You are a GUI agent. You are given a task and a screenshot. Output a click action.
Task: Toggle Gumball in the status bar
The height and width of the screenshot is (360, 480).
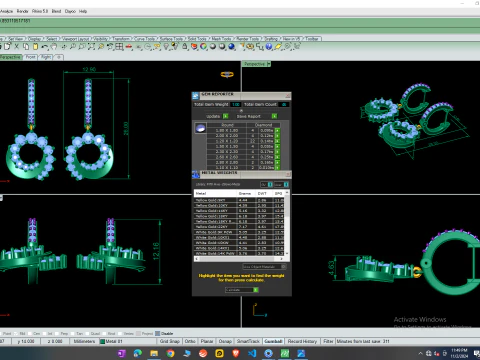[x=273, y=341]
